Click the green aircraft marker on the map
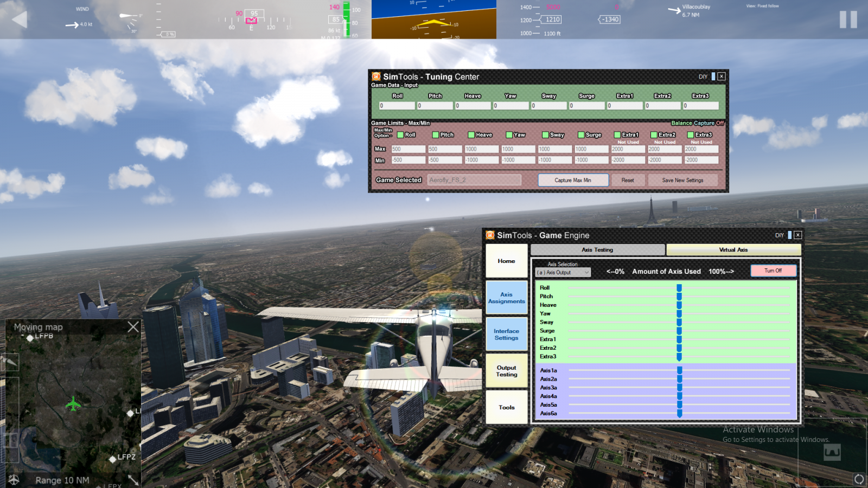Viewport: 868px width, 488px height. (73, 404)
